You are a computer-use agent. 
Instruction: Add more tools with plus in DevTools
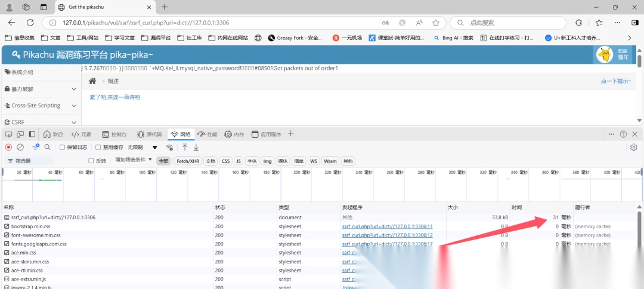coord(291,133)
